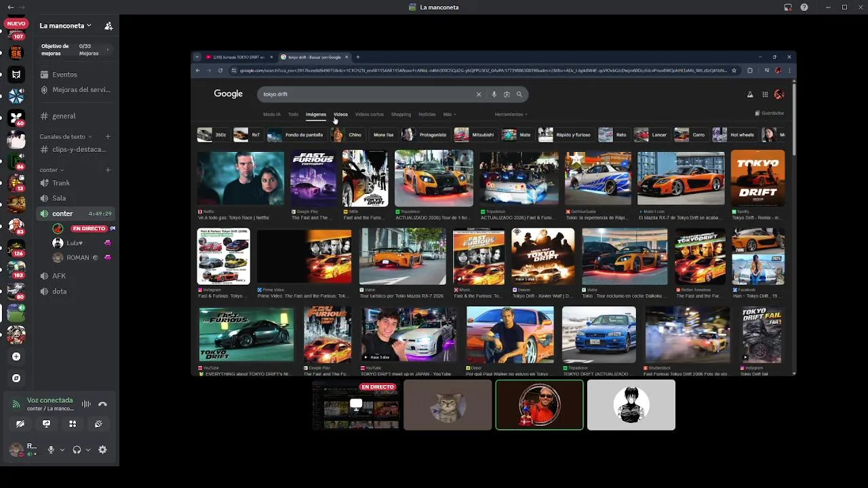868x488 pixels.
Task: Clear search with X in Google box
Action: 478,94
